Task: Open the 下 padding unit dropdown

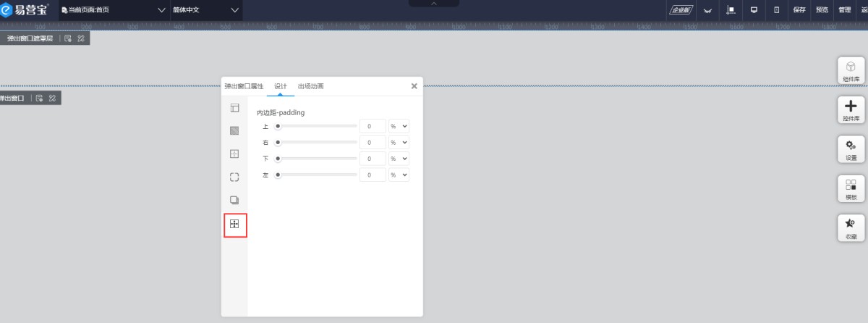Action: click(x=399, y=159)
